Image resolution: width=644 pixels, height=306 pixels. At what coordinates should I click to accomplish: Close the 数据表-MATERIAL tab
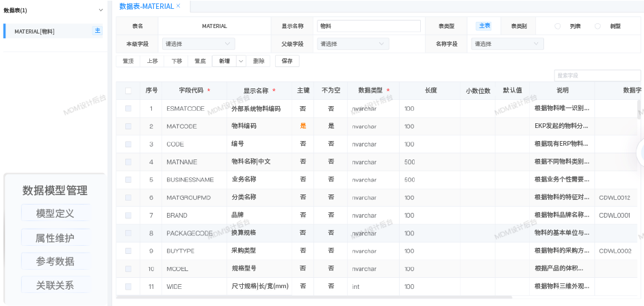179,5
